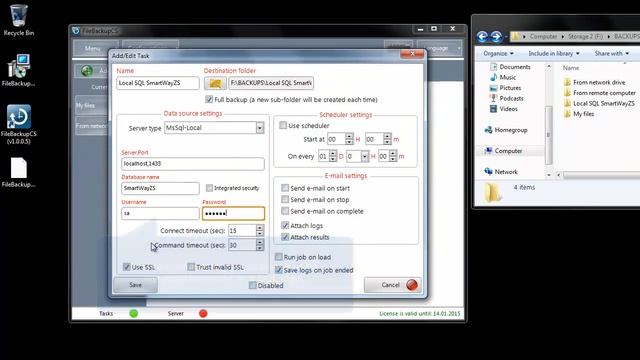The height and width of the screenshot is (360, 640).
Task: Select Computer in Explorer sidebar
Action: [x=503, y=151]
